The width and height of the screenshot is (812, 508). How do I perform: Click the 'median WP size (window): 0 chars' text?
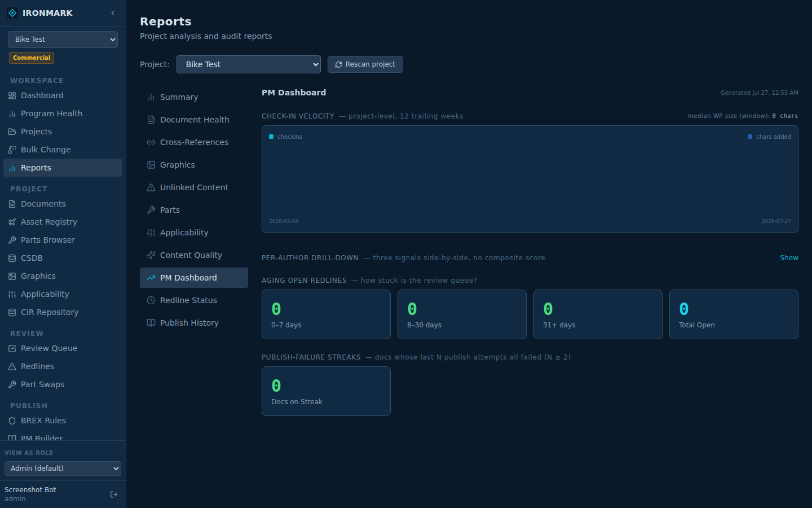point(743,116)
